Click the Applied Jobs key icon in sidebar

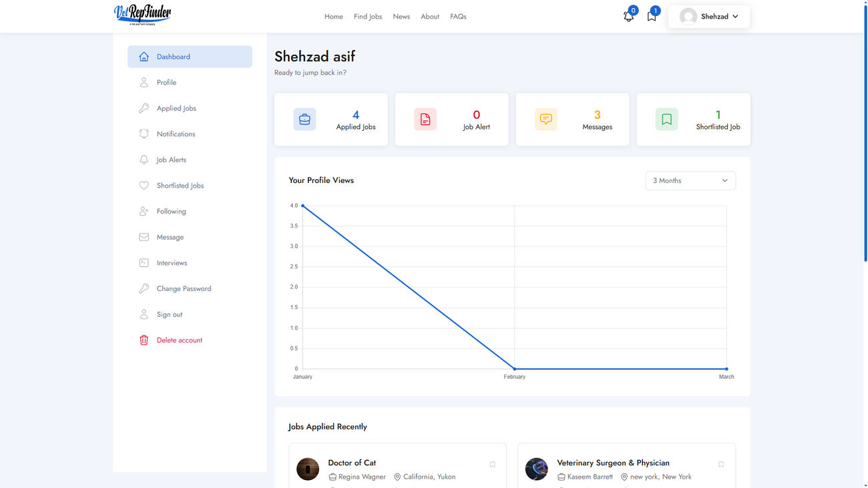pyautogui.click(x=144, y=108)
